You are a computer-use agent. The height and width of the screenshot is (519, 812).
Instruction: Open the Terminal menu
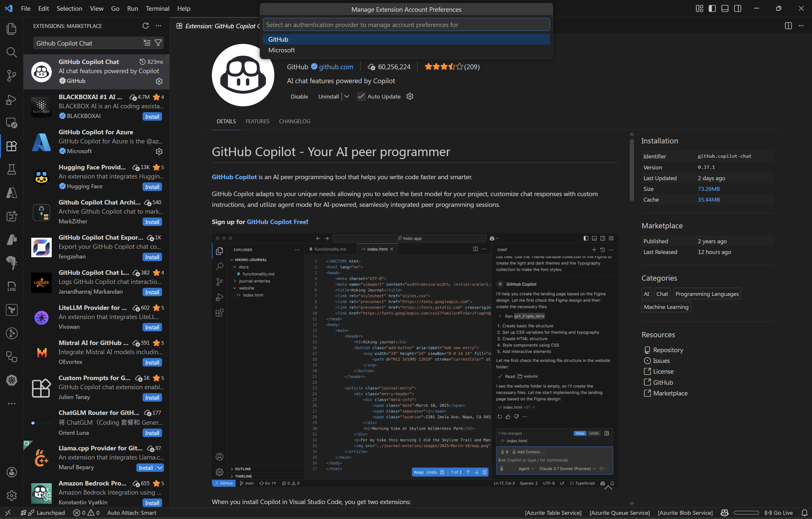point(157,8)
